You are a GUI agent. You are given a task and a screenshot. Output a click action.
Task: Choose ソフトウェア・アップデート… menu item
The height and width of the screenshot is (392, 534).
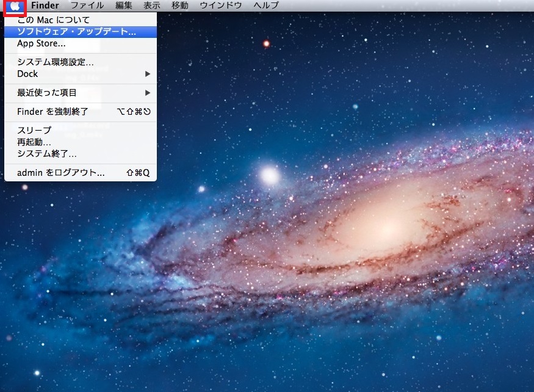point(76,31)
